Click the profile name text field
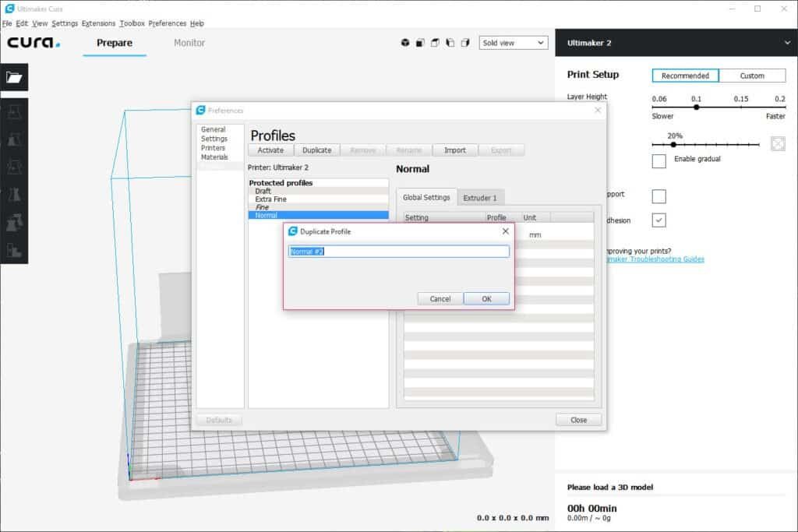This screenshot has height=532, width=798. coord(398,252)
